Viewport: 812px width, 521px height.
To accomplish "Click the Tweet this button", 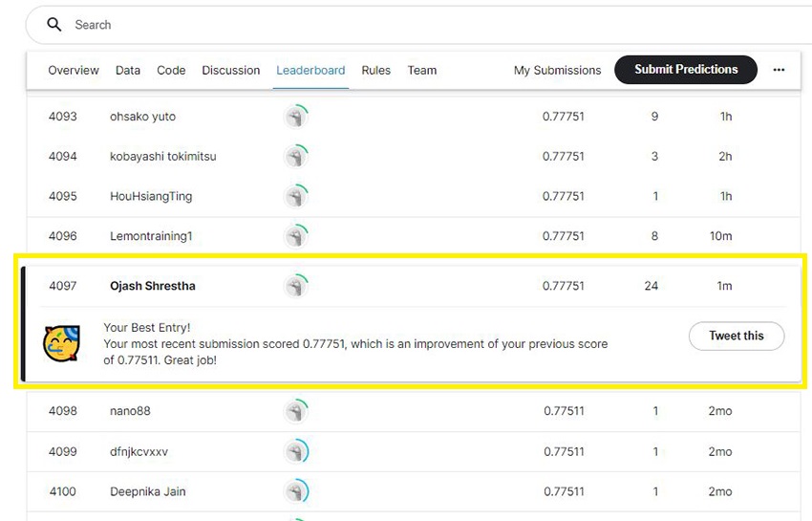I will (x=737, y=336).
